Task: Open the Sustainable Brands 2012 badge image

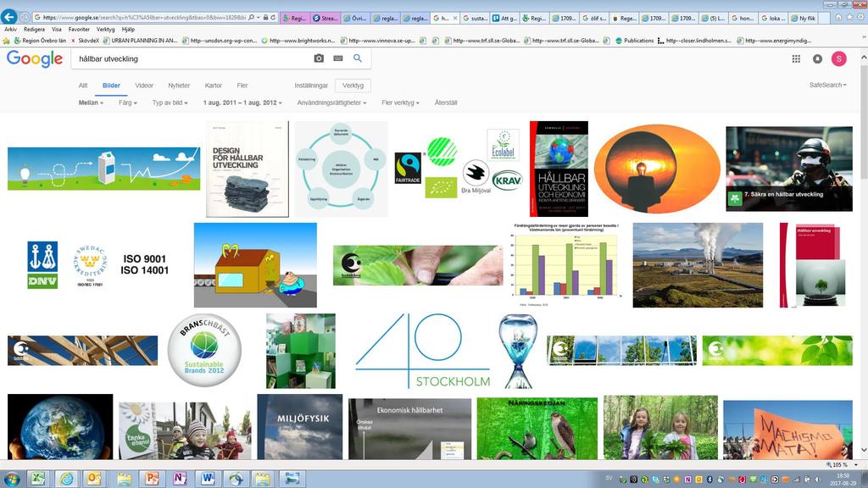Action: 204,350
